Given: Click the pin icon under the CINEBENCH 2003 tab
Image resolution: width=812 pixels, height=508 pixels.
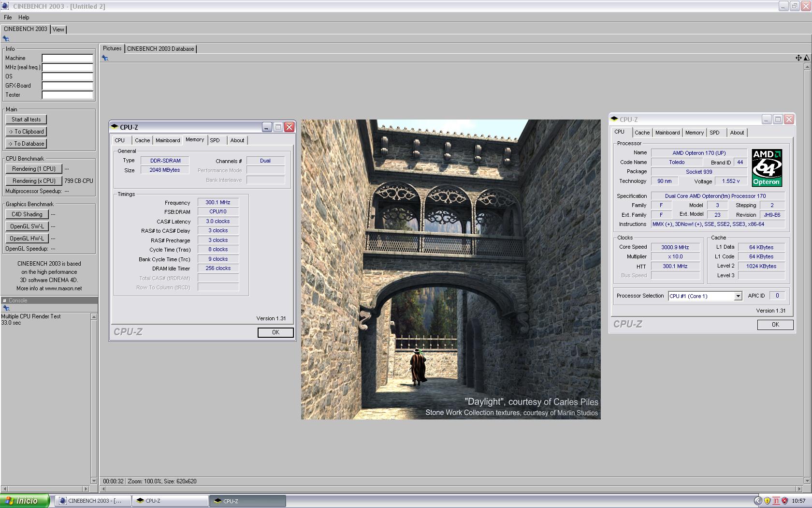Looking at the screenshot, I should click(6, 39).
